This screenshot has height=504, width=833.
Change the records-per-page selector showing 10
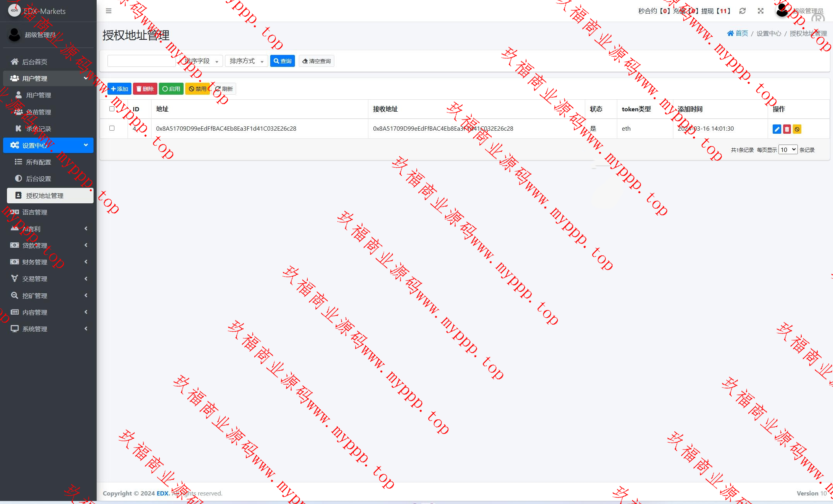click(788, 150)
